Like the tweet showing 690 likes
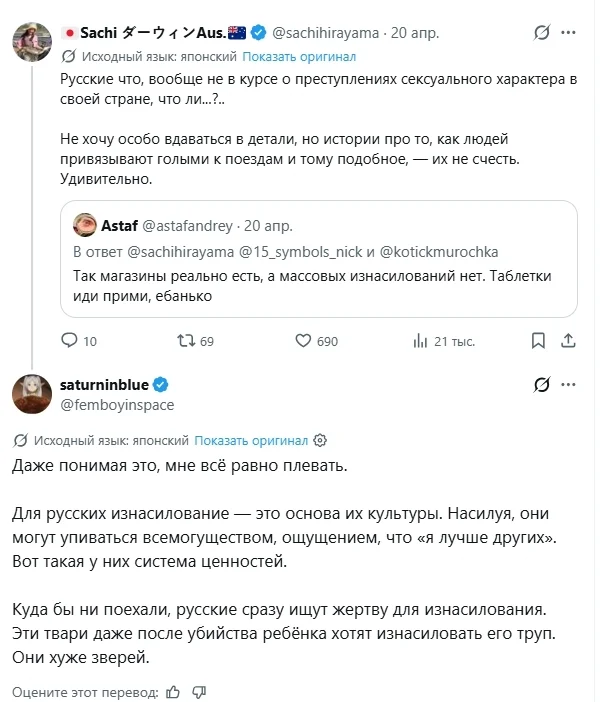The width and height of the screenshot is (613, 702). [303, 341]
